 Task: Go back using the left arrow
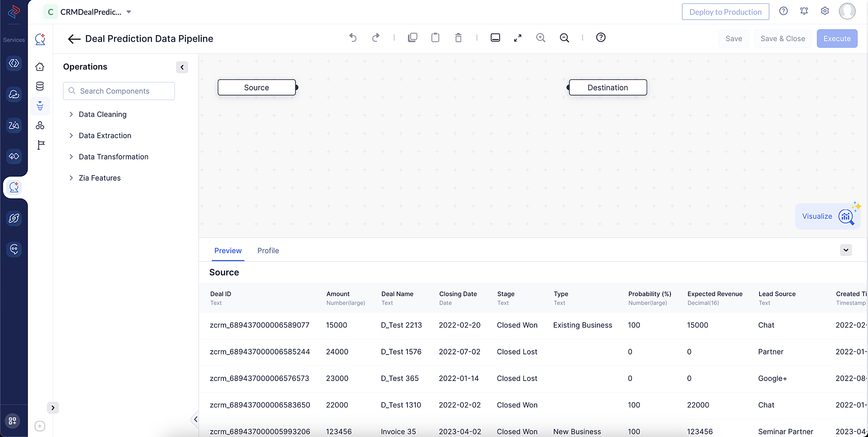click(74, 39)
